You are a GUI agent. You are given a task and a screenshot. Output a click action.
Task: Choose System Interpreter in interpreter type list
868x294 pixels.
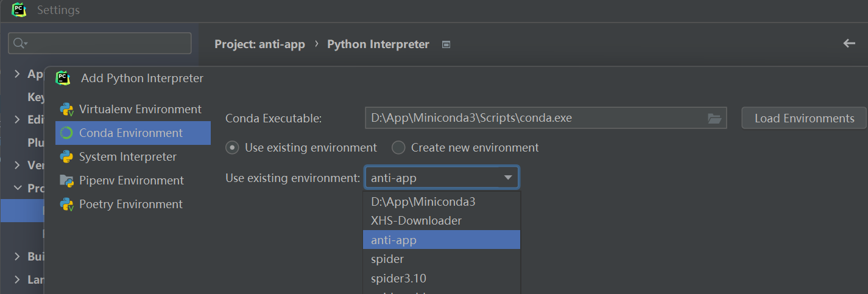click(133, 157)
